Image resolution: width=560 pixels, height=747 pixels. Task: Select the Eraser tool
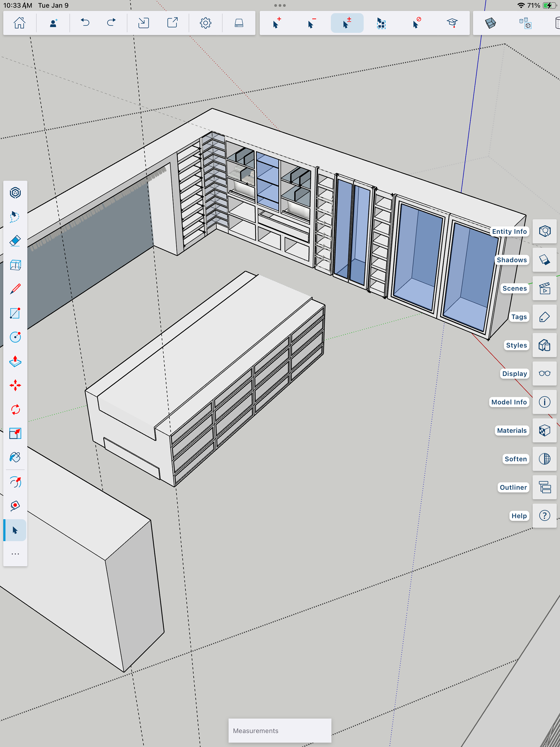(x=15, y=241)
